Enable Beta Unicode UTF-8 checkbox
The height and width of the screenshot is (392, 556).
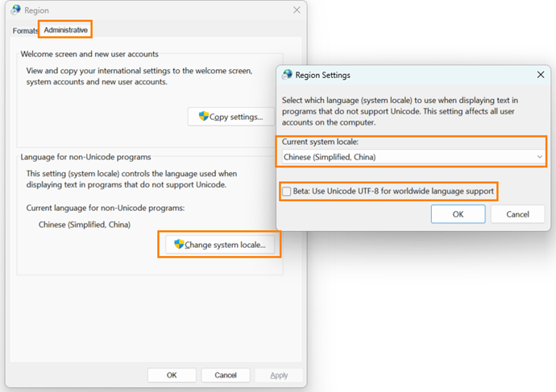(287, 192)
